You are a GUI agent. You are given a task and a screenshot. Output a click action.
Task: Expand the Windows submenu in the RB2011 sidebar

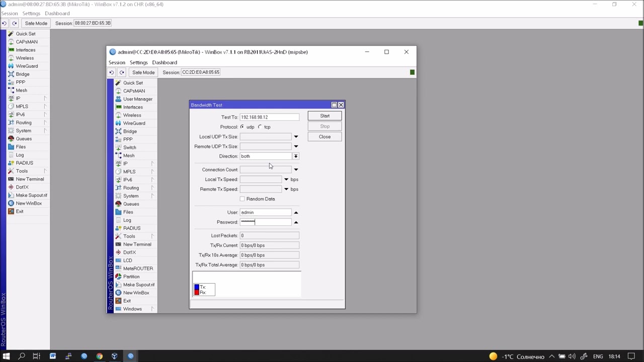tap(152, 309)
